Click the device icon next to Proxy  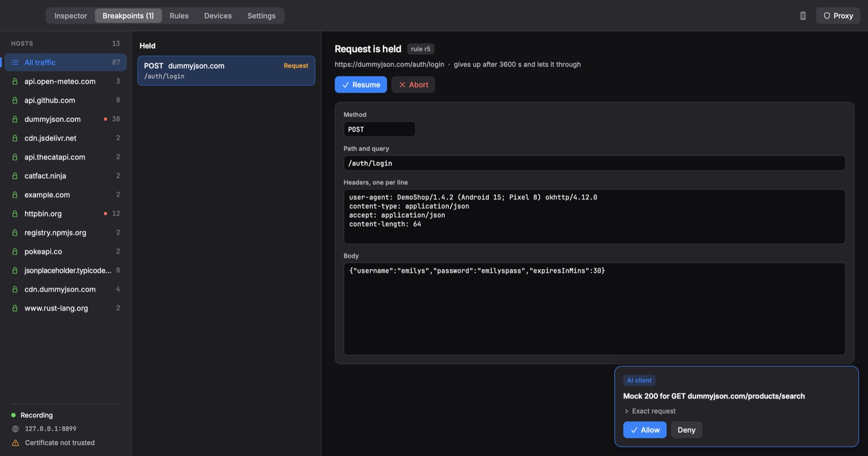803,16
